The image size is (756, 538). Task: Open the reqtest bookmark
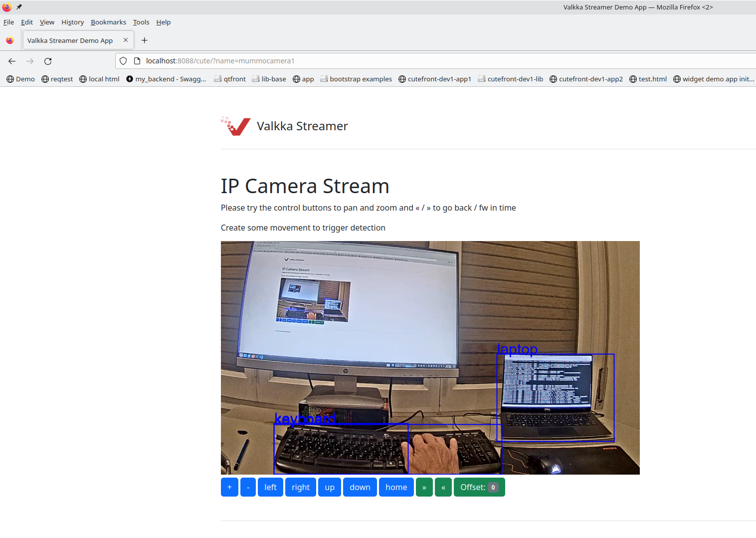tap(57, 79)
